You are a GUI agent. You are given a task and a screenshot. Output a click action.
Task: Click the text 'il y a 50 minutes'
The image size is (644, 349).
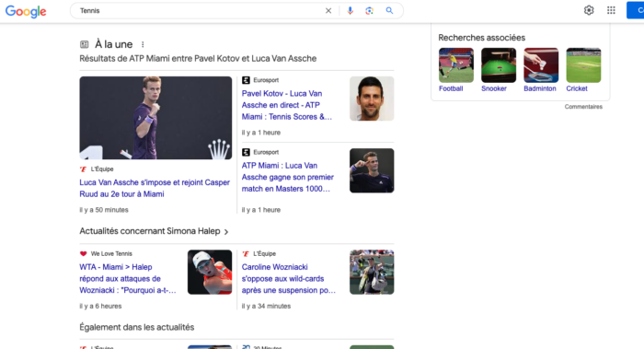click(x=104, y=210)
